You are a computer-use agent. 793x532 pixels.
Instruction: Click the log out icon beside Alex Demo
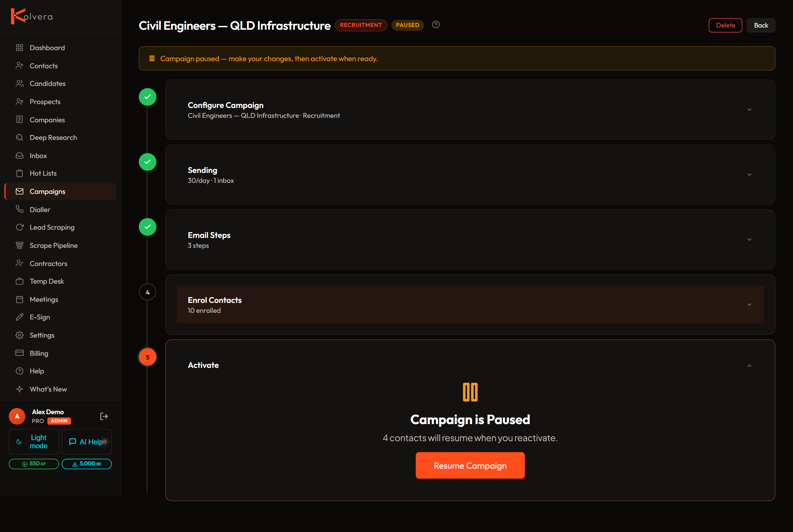point(104,416)
